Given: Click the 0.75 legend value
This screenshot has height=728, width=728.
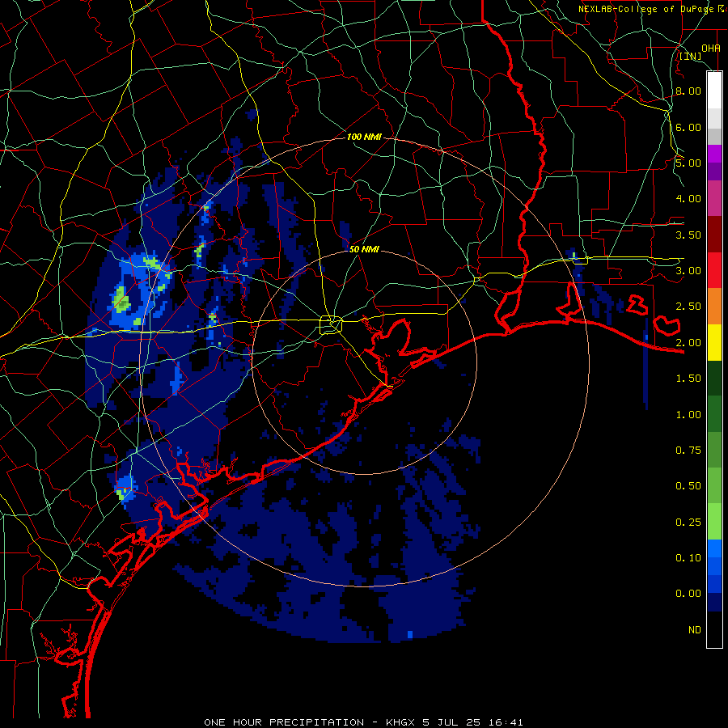Looking at the screenshot, I should click(688, 450).
